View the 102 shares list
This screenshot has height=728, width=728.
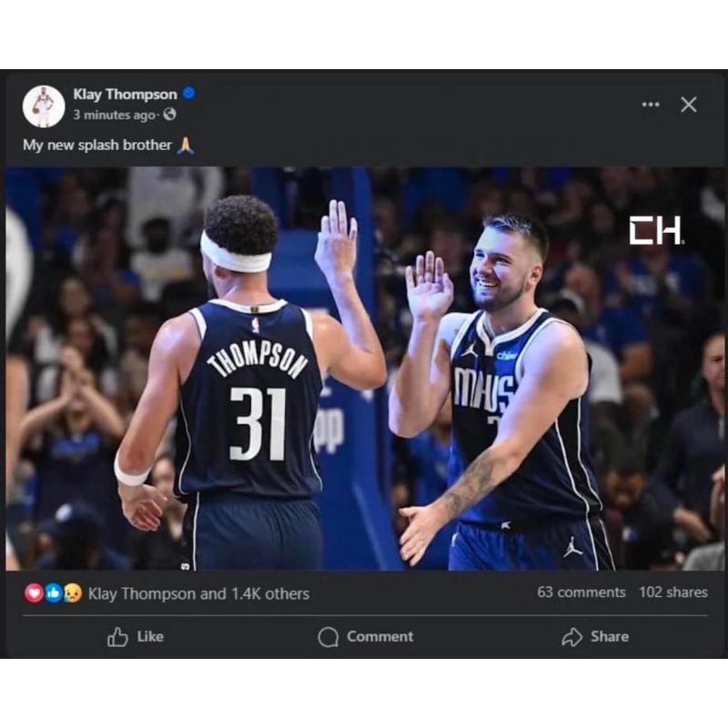[672, 592]
